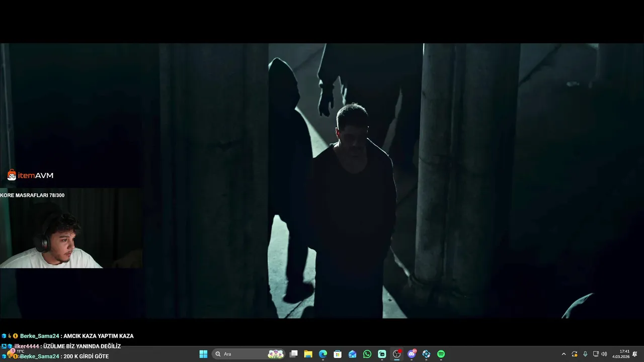The width and height of the screenshot is (644, 362).
Task: Click chat message 200 K GİRDİ GÖTE
Action: (86, 356)
